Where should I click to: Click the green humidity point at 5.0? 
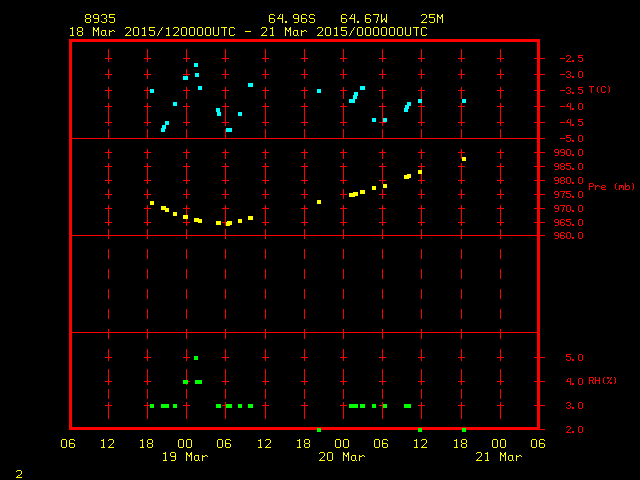196,358
